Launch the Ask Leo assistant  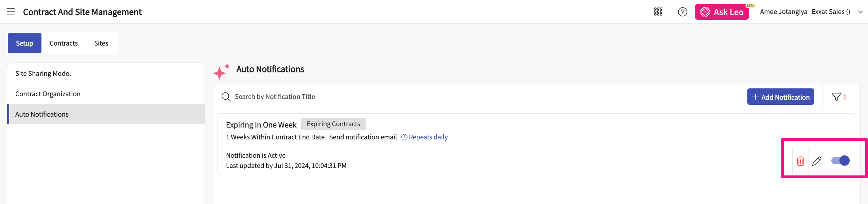click(722, 12)
